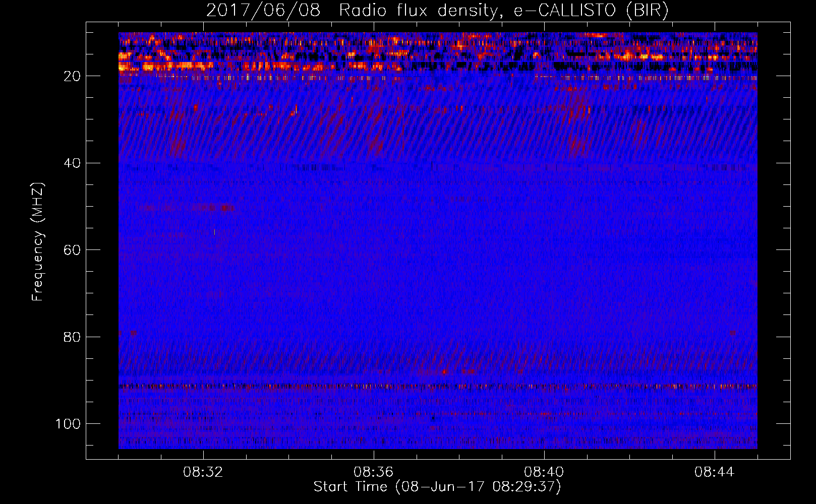Click the 08:44 time tick label
The height and width of the screenshot is (504, 816).
point(715,472)
